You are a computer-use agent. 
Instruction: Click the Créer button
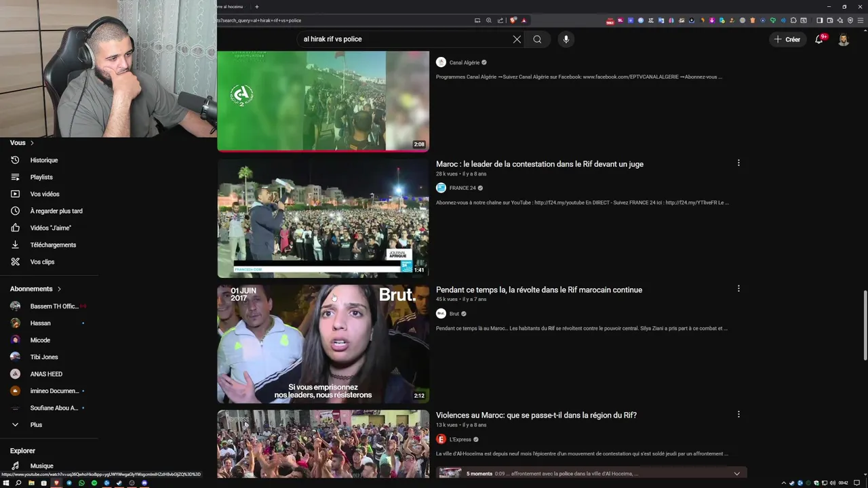[787, 39]
